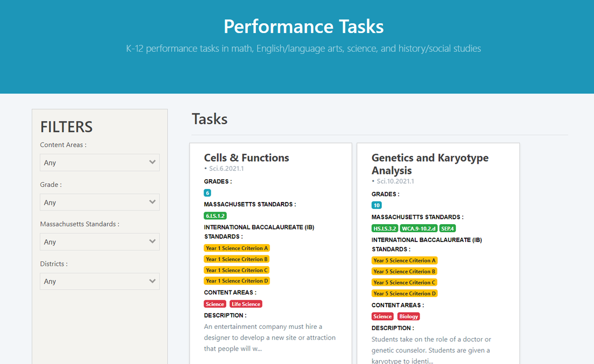Viewport: 594px width, 364px height.
Task: Open the Content Areas dropdown
Action: click(x=99, y=163)
